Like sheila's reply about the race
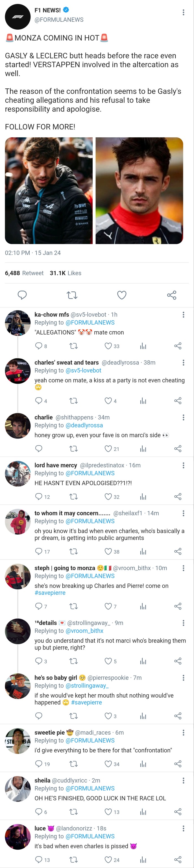Image resolution: width=194 pixels, height=868 pixels. [x=108, y=812]
